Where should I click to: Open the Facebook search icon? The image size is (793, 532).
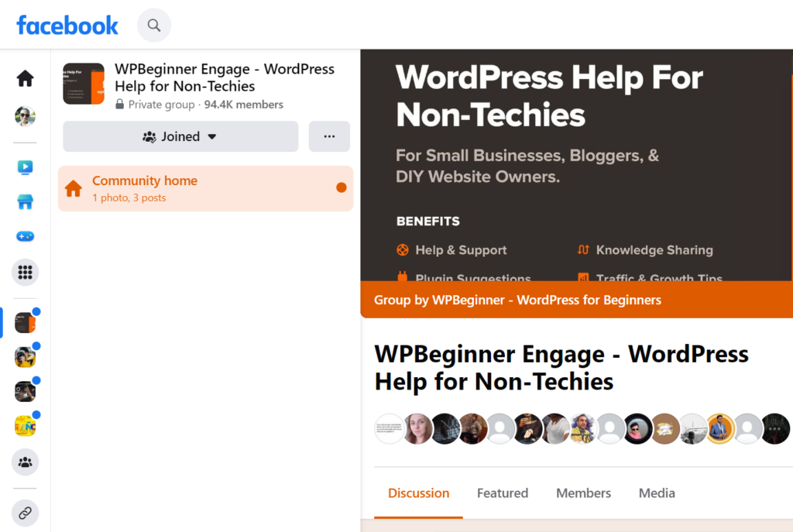click(x=154, y=26)
